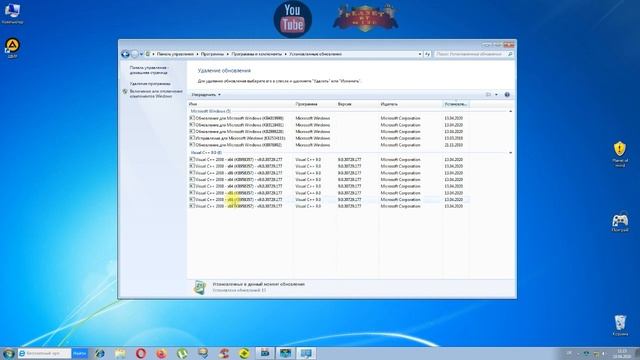
Task: Open the Windows Start menu orb
Action: click(x=9, y=353)
